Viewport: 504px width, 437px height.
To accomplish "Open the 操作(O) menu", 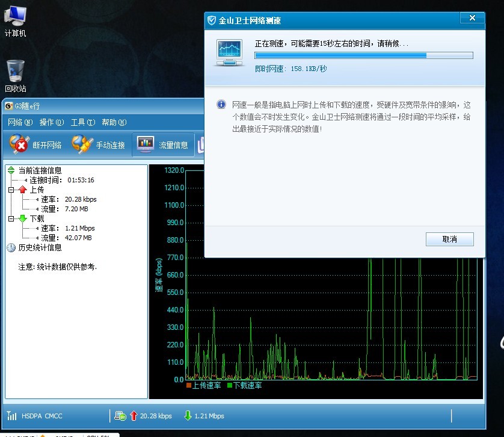I will (x=52, y=122).
